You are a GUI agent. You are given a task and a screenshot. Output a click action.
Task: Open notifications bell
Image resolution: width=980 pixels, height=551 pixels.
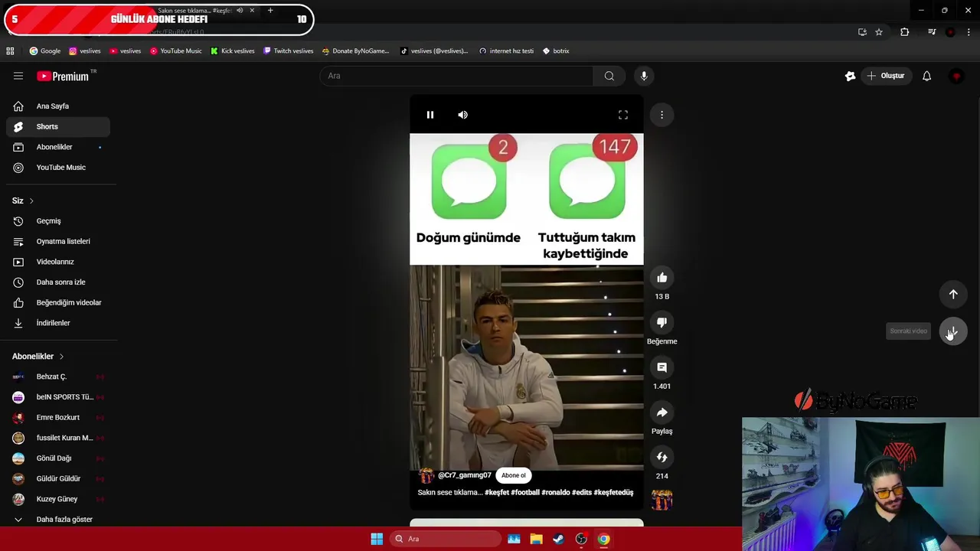point(926,76)
